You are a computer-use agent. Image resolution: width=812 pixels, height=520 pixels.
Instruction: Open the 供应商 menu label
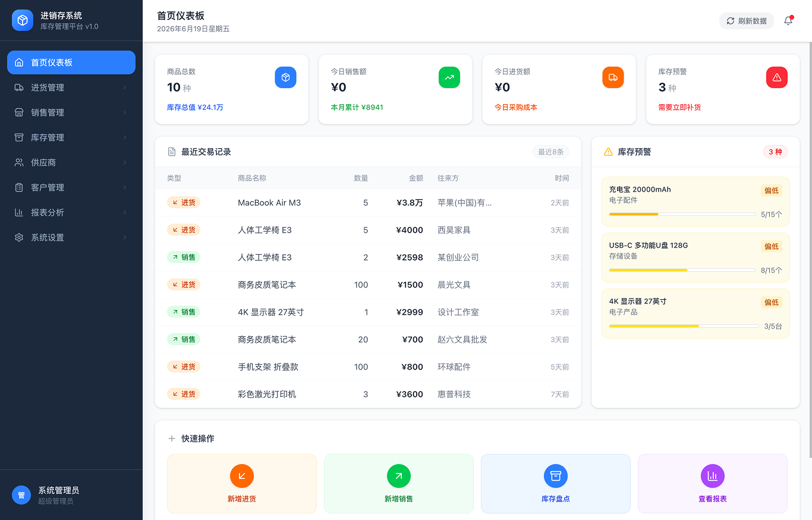click(x=43, y=162)
